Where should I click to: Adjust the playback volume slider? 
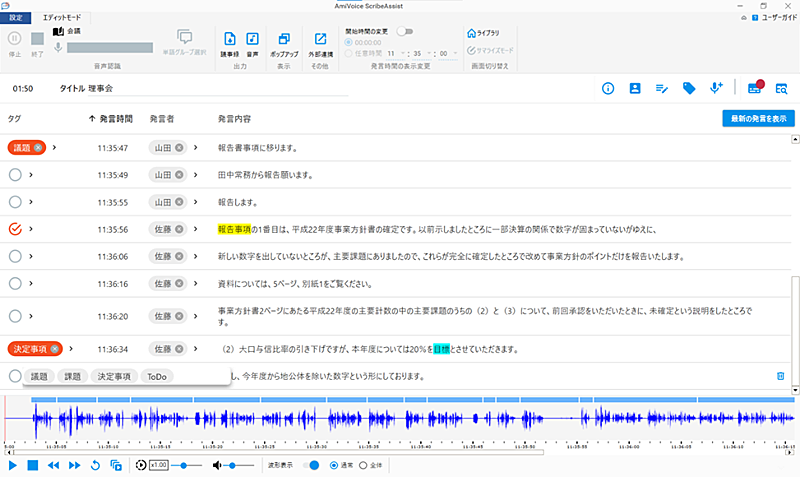234,465
